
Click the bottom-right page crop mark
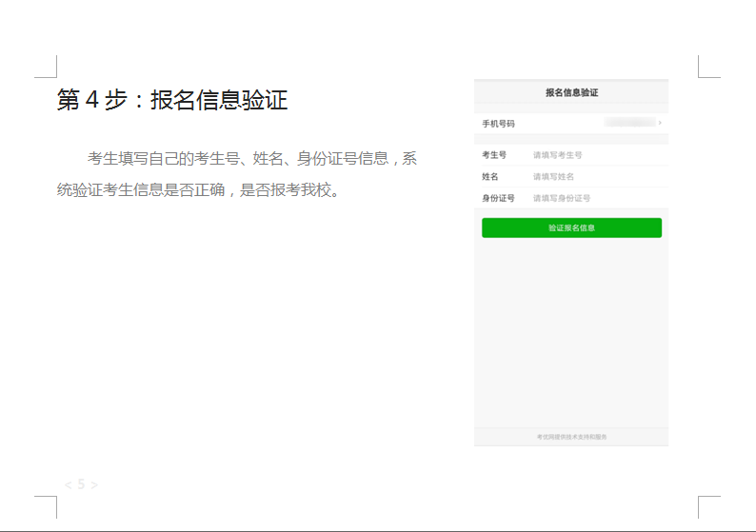pos(707,505)
